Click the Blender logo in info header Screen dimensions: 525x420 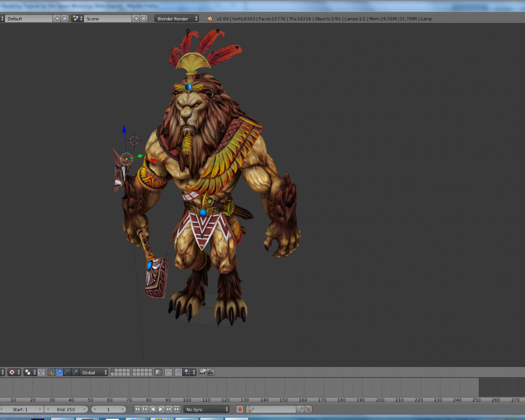pos(210,18)
